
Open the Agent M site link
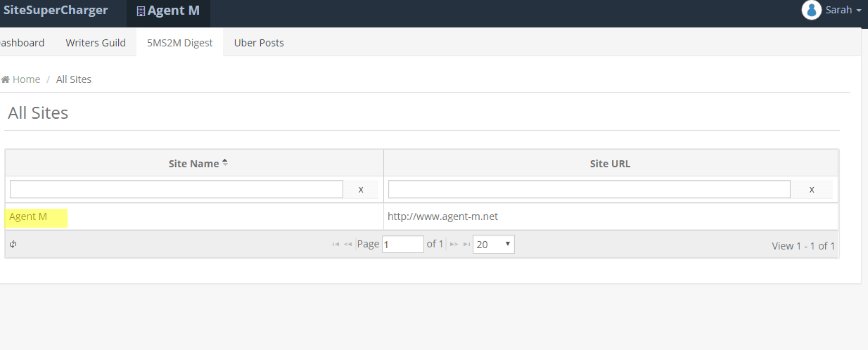pyautogui.click(x=28, y=216)
